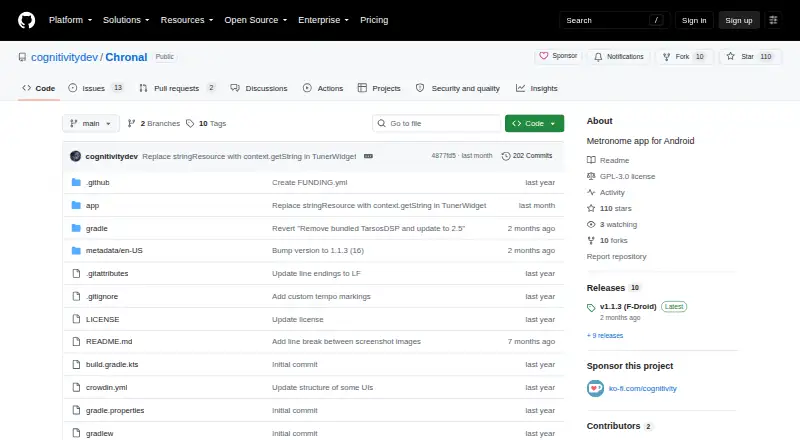The image size is (800, 440).
Task: Click the star icon beside 110 stars
Action: 591,208
